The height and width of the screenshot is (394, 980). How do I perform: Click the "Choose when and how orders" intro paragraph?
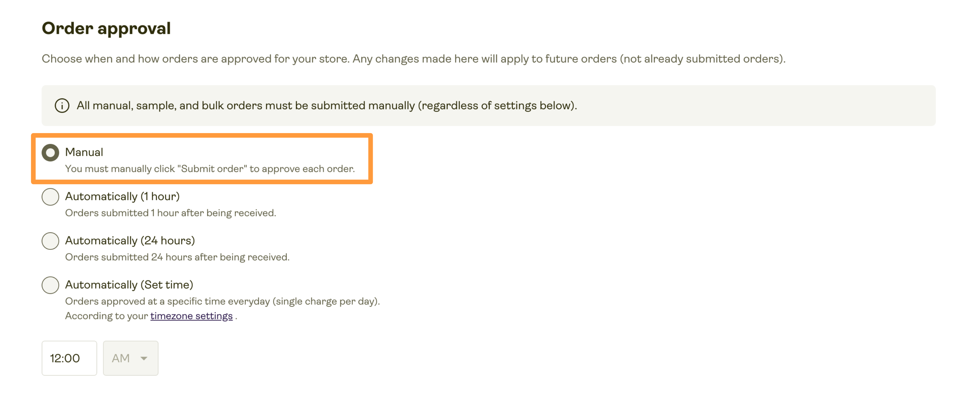click(x=414, y=59)
